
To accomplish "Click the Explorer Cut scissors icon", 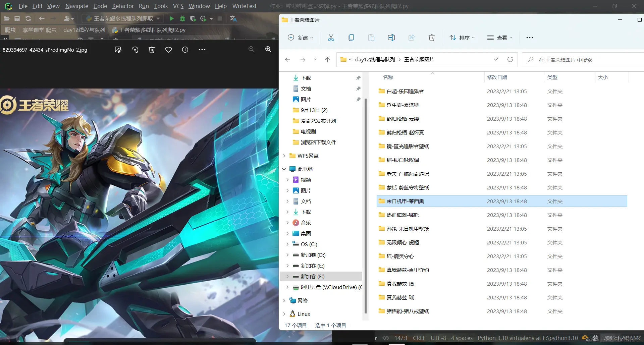I will 331,38.
